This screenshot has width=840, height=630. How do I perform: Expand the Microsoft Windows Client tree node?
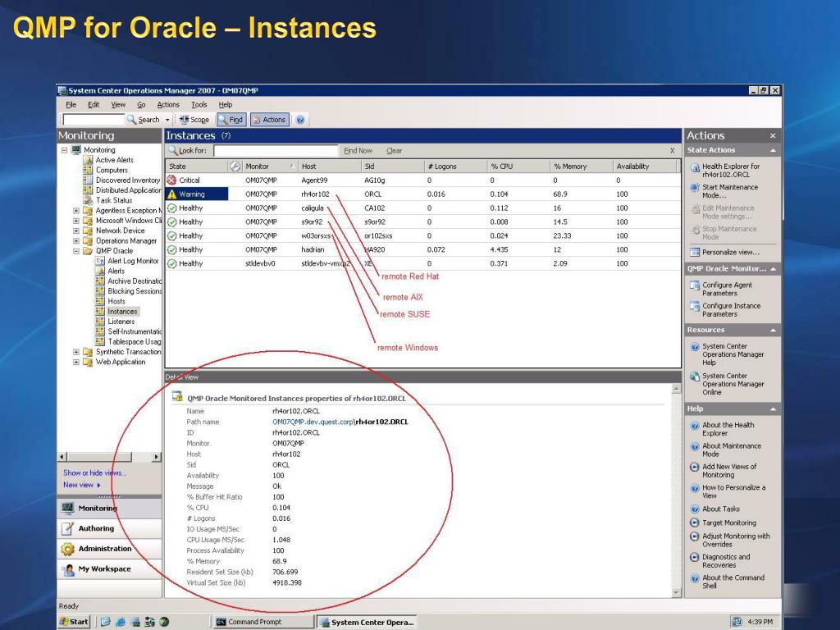pos(76,221)
